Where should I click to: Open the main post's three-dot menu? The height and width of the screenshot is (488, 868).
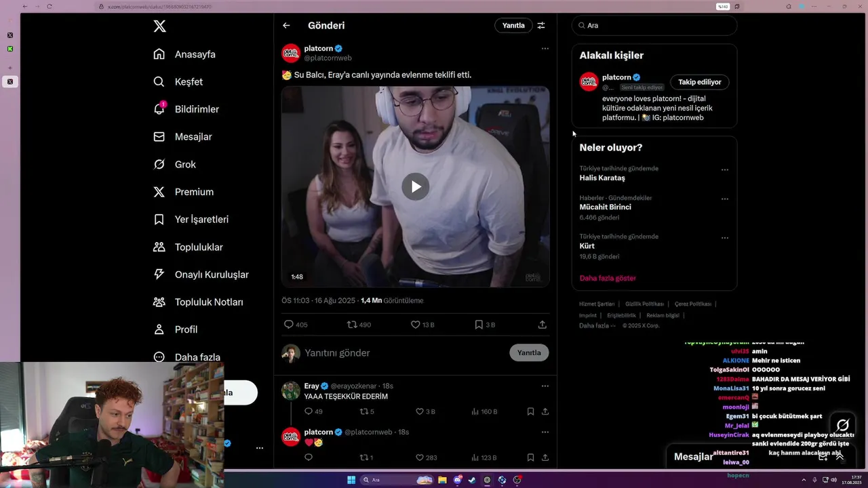tap(545, 49)
